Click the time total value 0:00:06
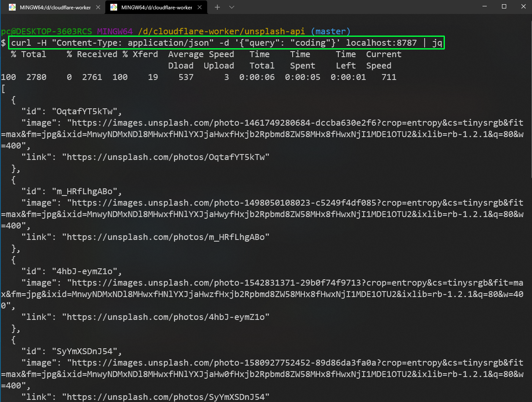The image size is (532, 402). [x=257, y=77]
